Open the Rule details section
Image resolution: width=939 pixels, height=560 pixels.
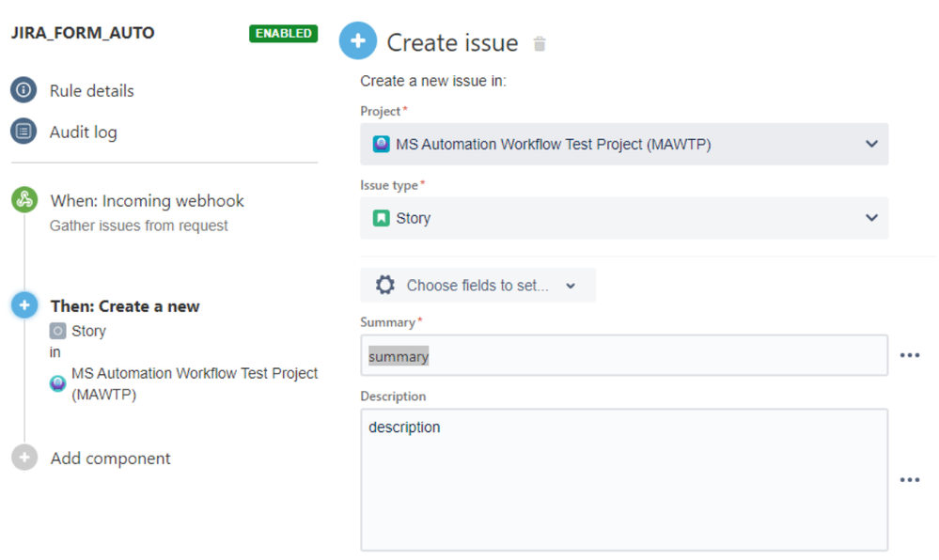tap(91, 91)
